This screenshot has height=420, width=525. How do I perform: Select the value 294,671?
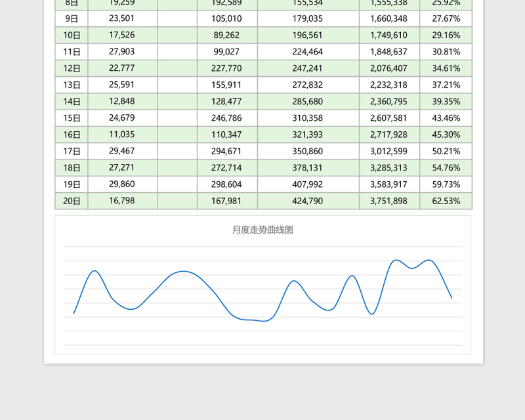[227, 151]
